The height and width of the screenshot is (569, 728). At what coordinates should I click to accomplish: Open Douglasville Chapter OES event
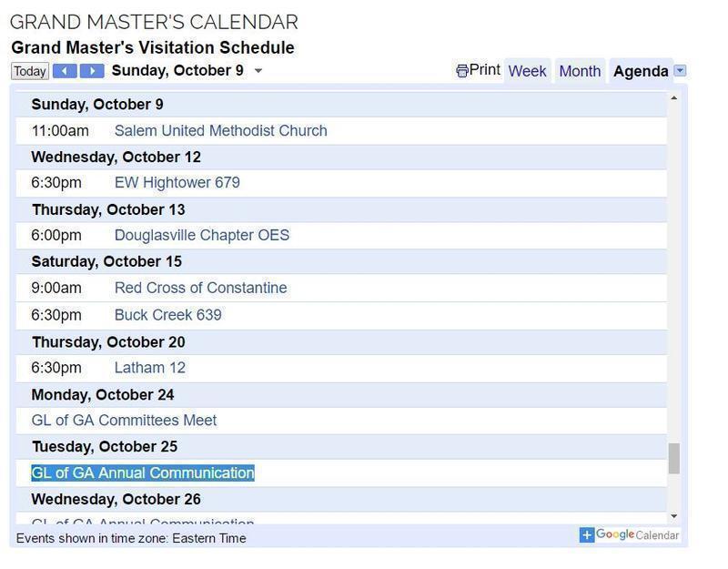click(201, 235)
